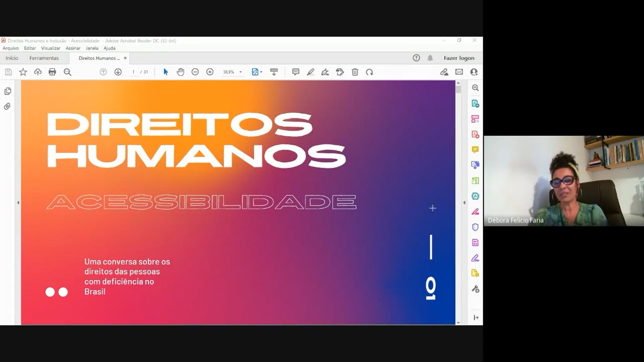
Task: Choose the selection arrow tool
Action: point(165,72)
